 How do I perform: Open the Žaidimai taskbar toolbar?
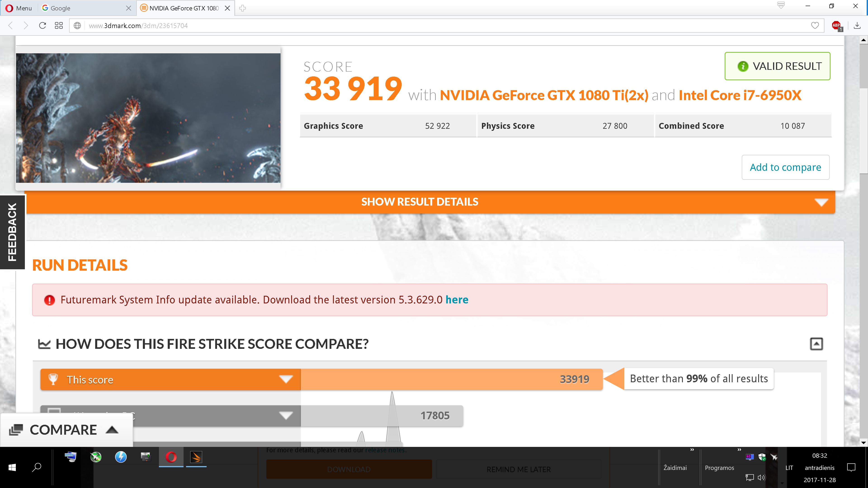point(675,468)
